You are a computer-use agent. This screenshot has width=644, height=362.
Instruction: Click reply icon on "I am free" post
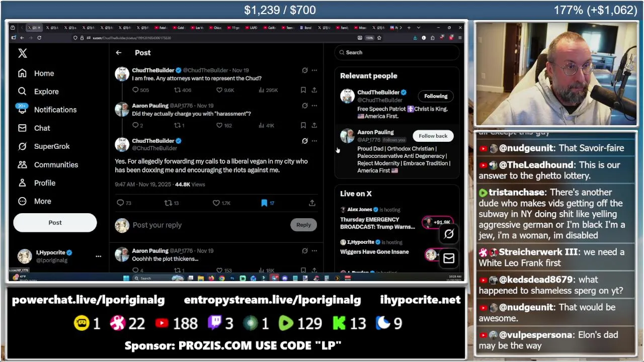[x=135, y=90]
